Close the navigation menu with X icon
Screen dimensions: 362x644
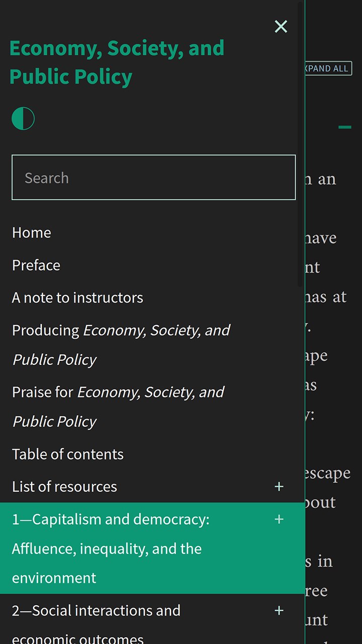point(281,27)
